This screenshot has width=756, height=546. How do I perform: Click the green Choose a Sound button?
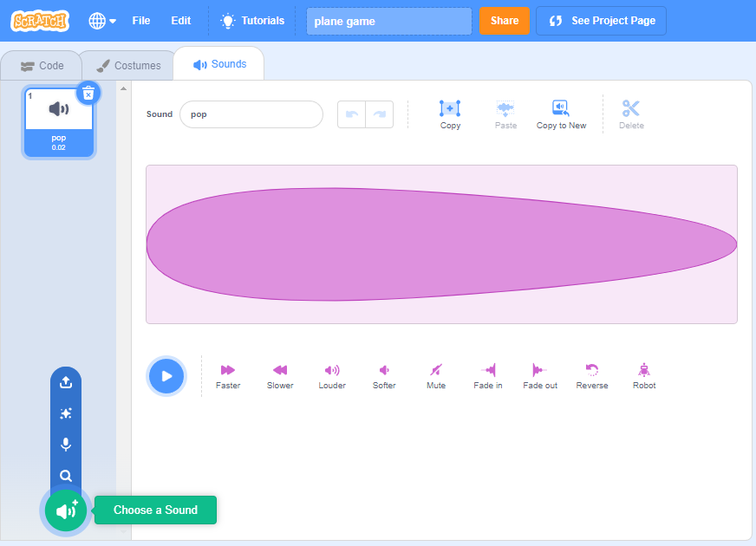click(66, 510)
